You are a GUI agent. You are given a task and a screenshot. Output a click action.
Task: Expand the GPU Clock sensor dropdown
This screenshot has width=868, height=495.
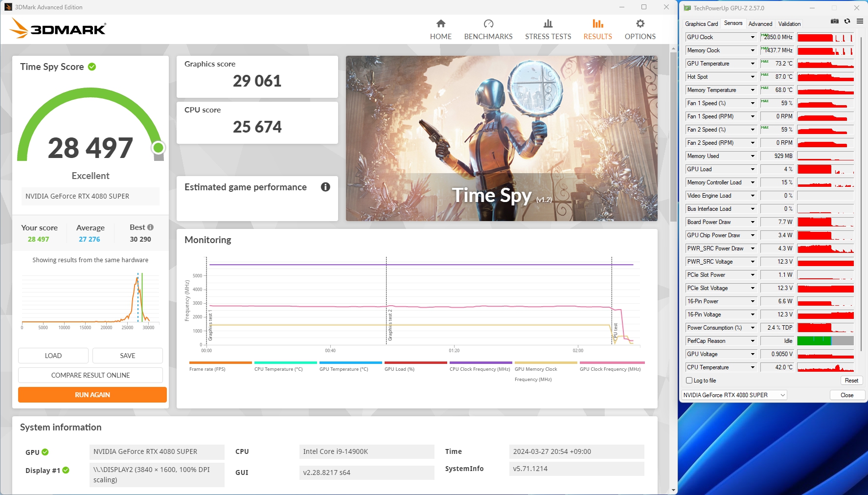point(753,37)
